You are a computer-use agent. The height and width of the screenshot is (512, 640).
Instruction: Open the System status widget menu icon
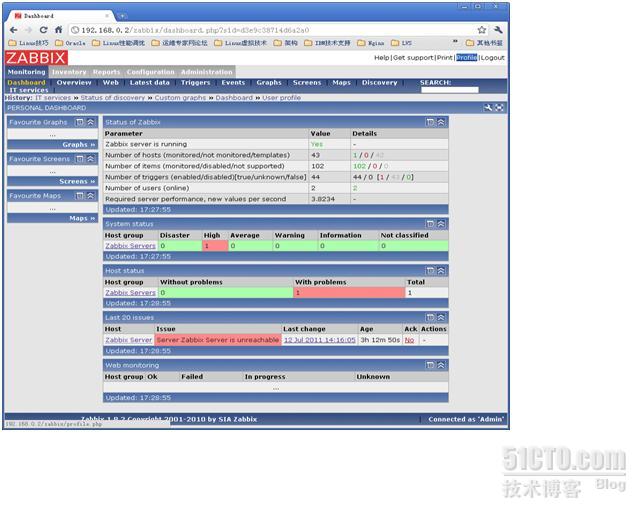point(430,224)
